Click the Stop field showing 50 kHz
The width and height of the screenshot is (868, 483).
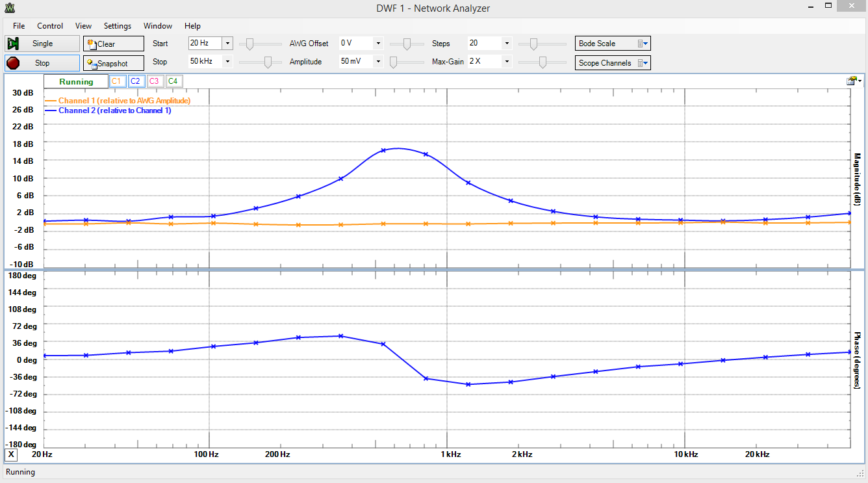(205, 62)
